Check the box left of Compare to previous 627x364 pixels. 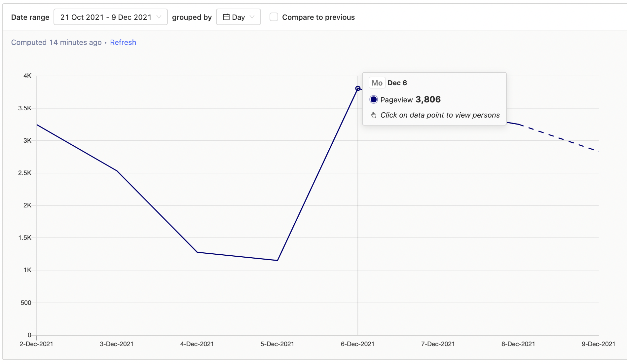(x=274, y=17)
